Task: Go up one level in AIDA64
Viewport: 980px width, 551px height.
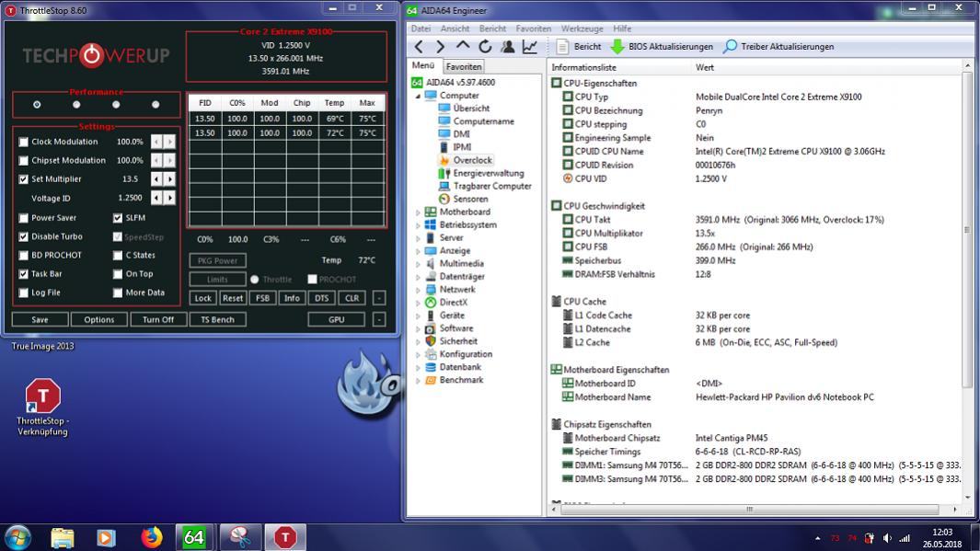Action: point(463,46)
